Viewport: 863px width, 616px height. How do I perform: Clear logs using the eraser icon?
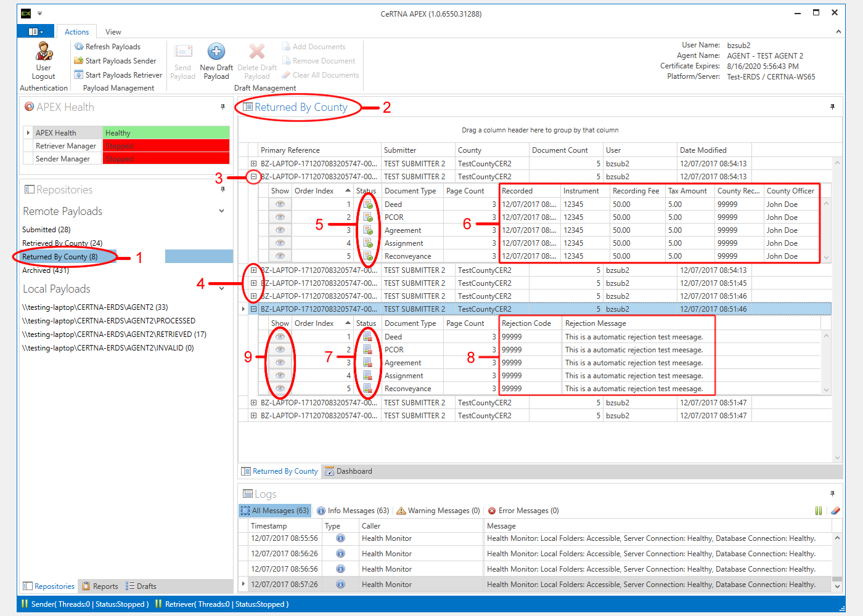835,511
